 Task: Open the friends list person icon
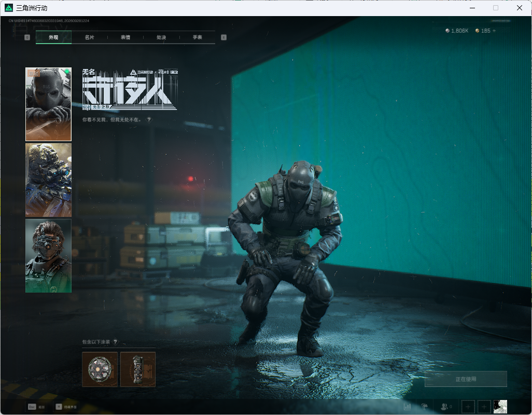(444, 407)
